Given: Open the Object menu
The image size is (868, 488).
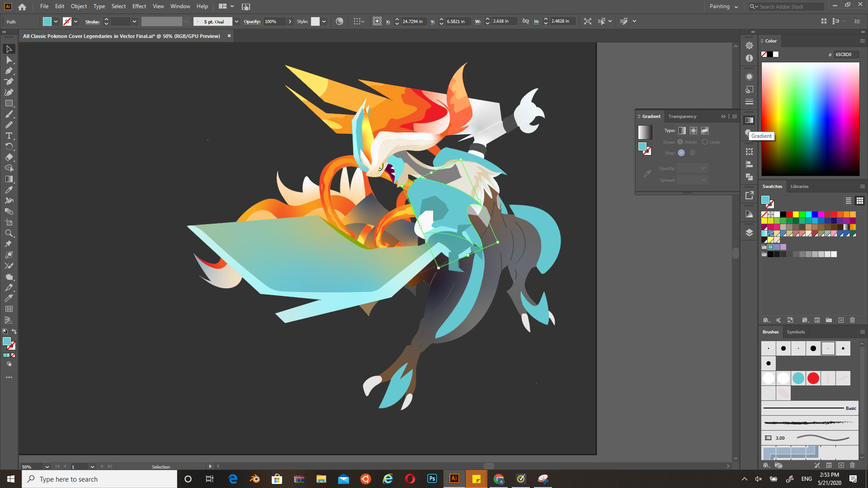Looking at the screenshot, I should pos(79,6).
